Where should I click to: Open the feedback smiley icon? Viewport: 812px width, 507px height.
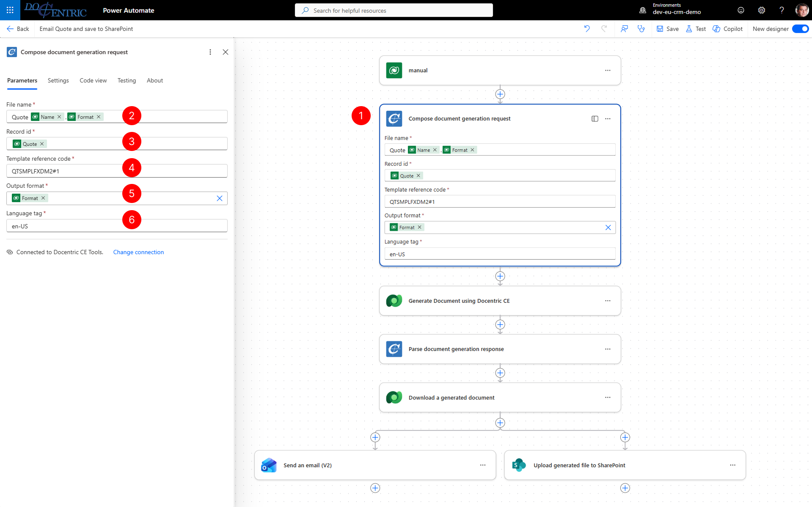(x=740, y=10)
